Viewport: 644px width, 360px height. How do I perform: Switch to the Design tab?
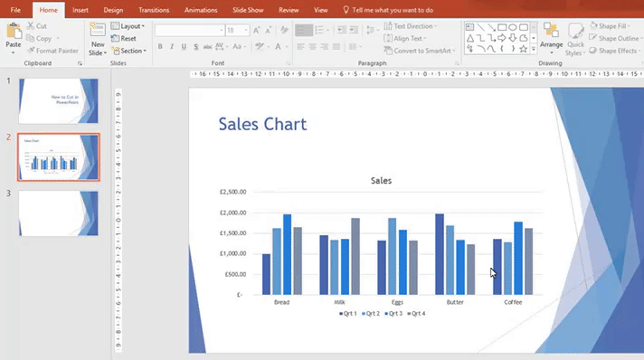(113, 10)
